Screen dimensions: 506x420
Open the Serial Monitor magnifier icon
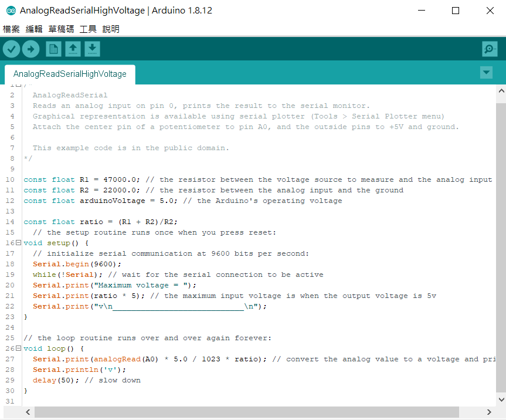click(x=490, y=49)
